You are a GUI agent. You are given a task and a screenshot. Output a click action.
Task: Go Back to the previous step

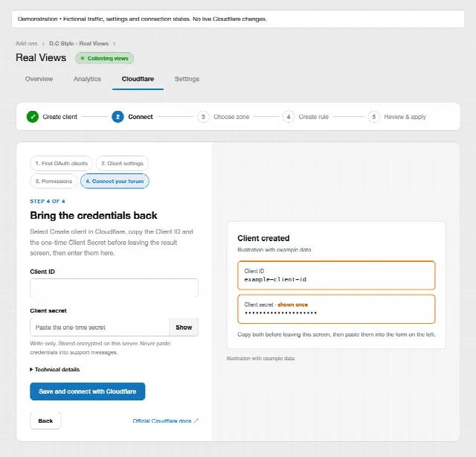[x=45, y=421]
